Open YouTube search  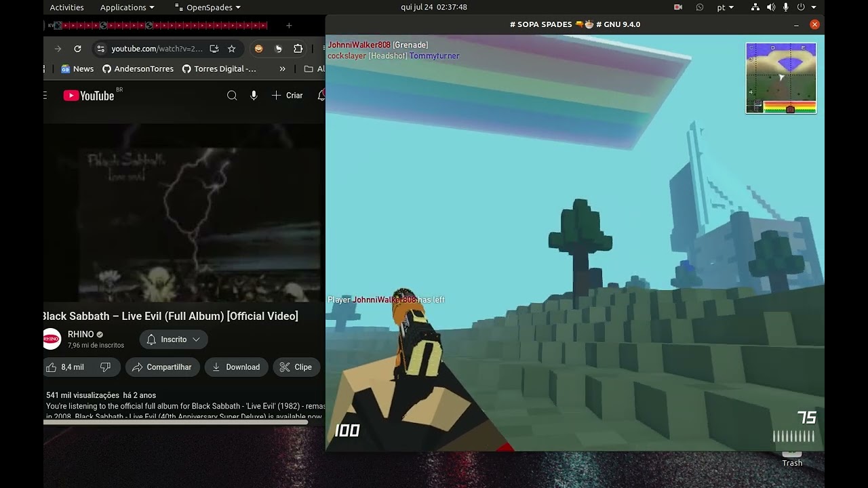pyautogui.click(x=232, y=96)
